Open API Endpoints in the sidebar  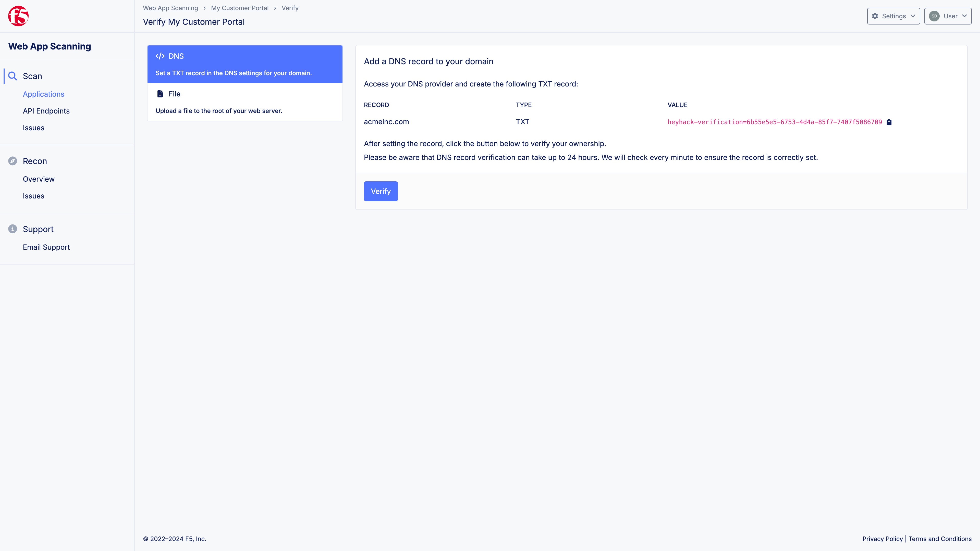pos(46,111)
